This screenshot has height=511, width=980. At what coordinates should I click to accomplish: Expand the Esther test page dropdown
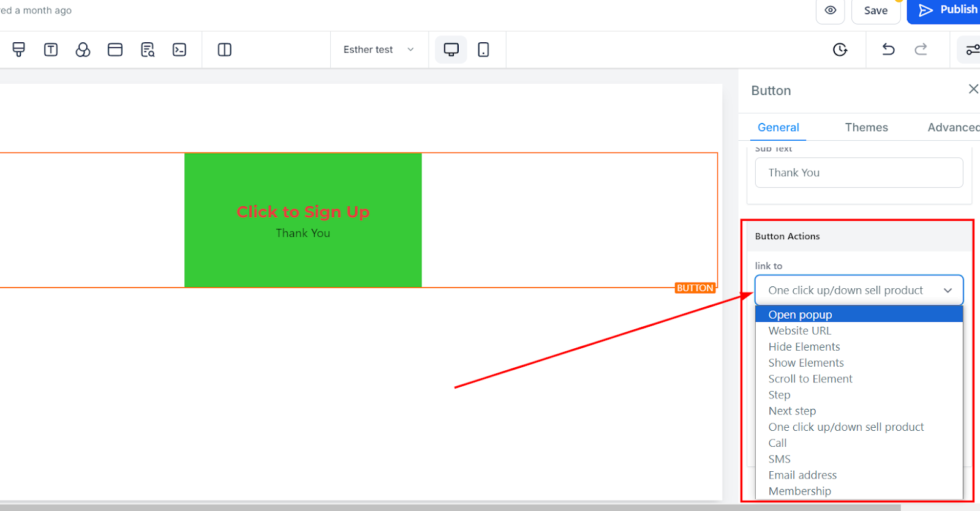[x=379, y=50]
